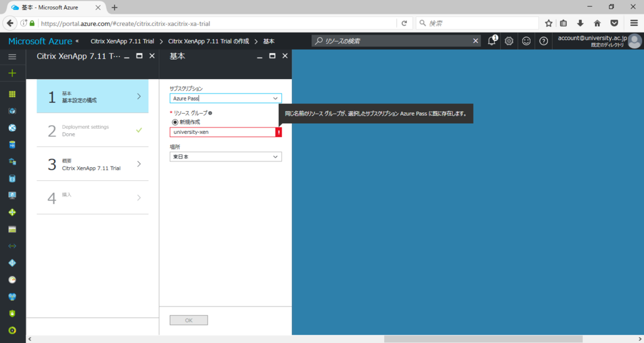This screenshot has height=343, width=644.
Task: Open Load balancers green diamond icon
Action: pos(13,212)
